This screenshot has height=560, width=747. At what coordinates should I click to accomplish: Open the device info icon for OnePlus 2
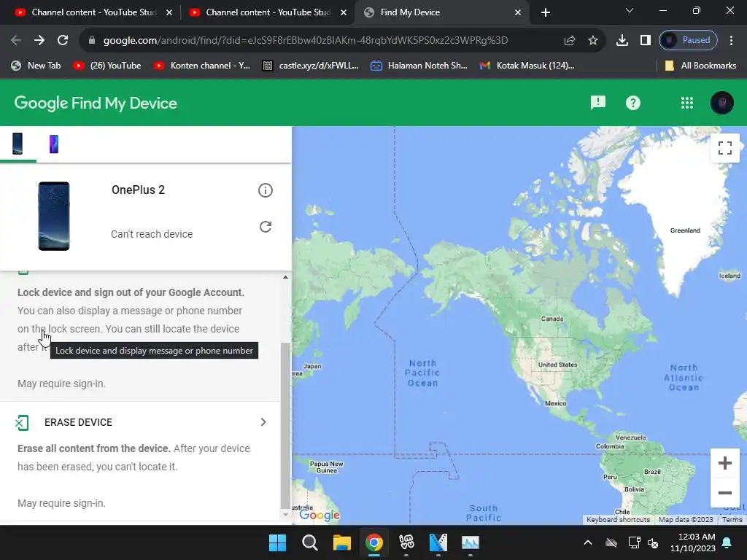pyautogui.click(x=266, y=190)
